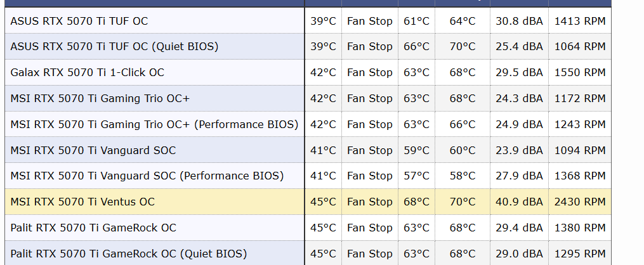Select Palit GameRock OC (Quiet BIOS) row name
This screenshot has width=644, height=265.
[129, 254]
